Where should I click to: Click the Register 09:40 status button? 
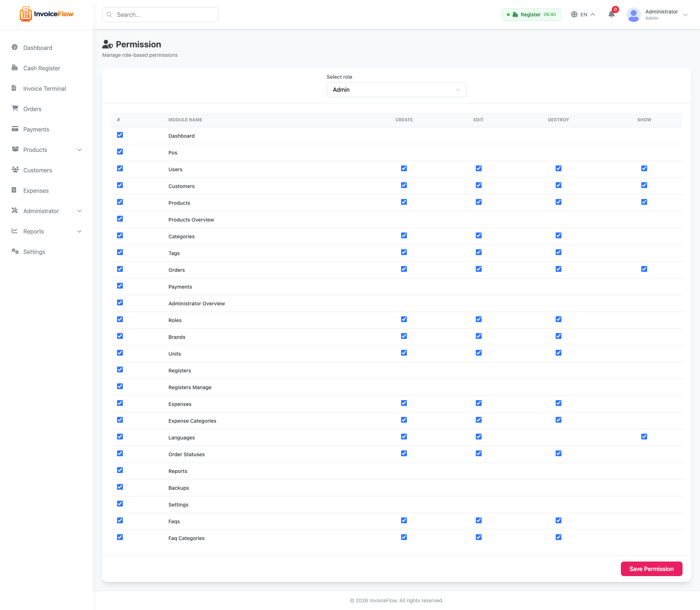[x=531, y=15]
